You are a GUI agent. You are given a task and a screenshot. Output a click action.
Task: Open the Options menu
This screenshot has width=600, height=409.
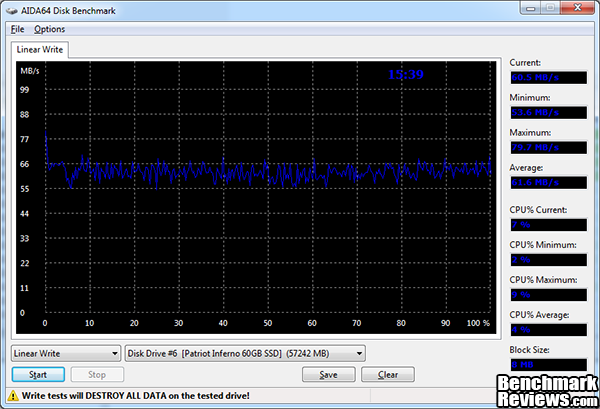49,29
